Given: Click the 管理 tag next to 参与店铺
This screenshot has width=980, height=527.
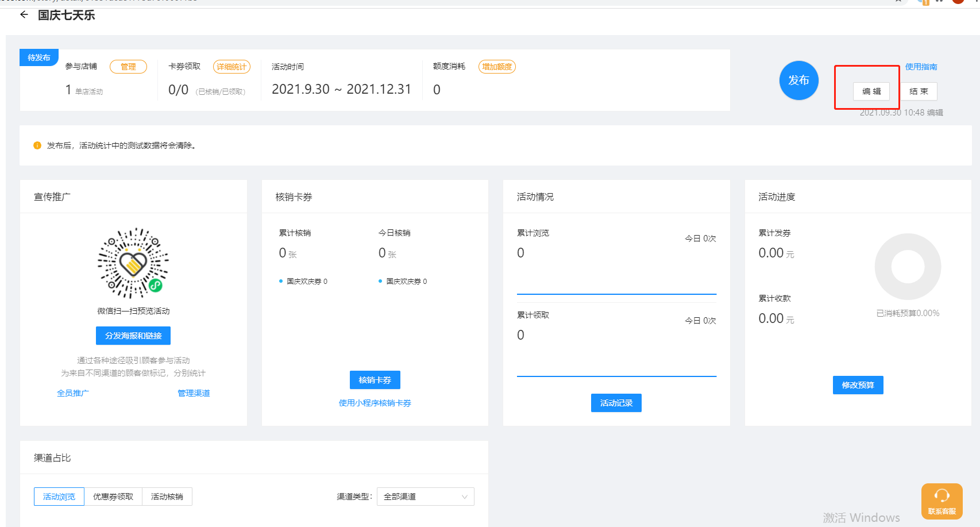Looking at the screenshot, I should point(128,67).
